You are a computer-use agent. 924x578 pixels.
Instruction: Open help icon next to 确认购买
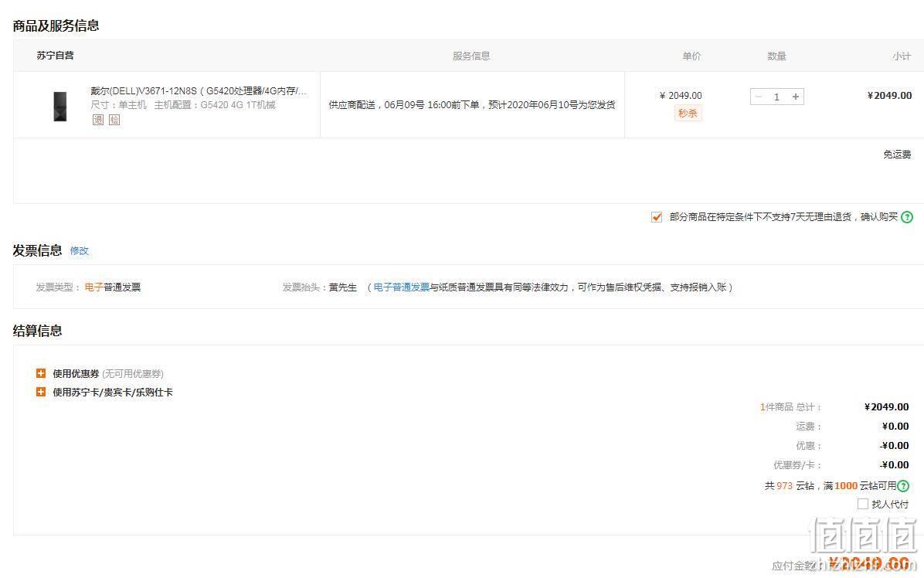[x=907, y=217]
